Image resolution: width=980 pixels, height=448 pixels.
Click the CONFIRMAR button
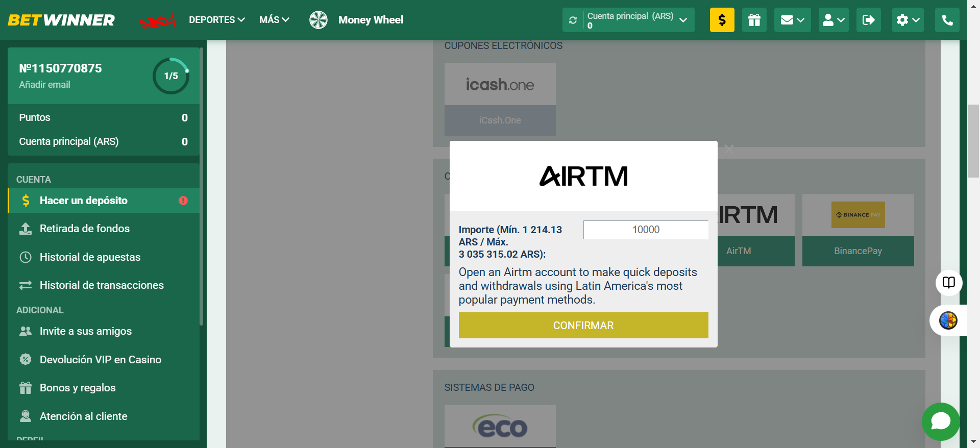point(583,326)
